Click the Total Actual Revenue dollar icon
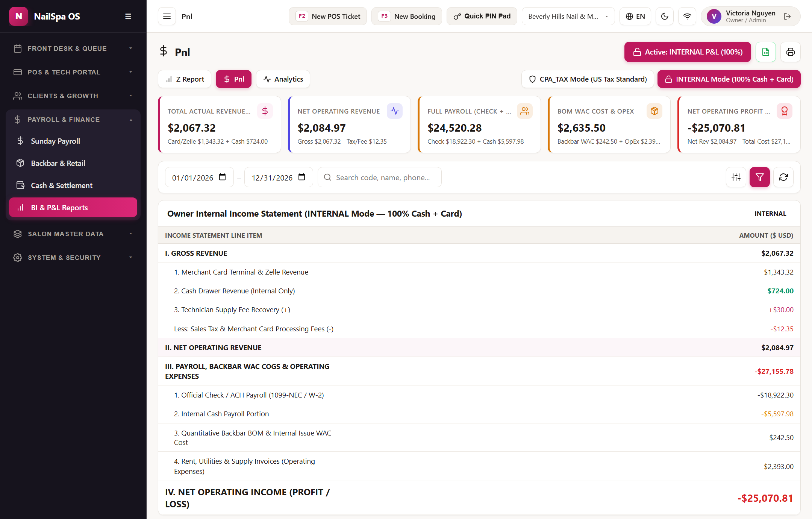Image resolution: width=812 pixels, height=519 pixels. point(265,111)
